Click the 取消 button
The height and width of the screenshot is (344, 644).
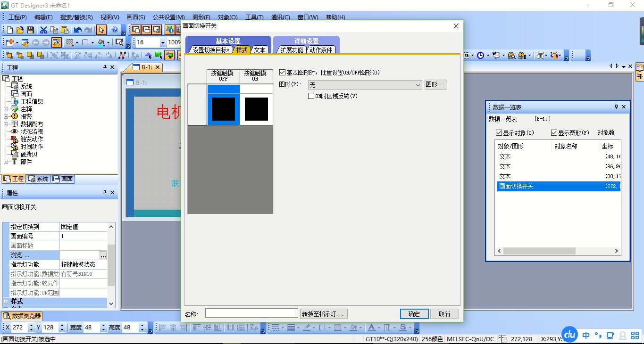tap(444, 314)
